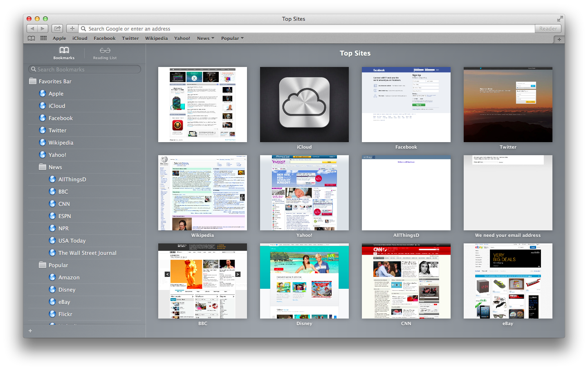Open the iCloud top site thumbnail

click(304, 105)
